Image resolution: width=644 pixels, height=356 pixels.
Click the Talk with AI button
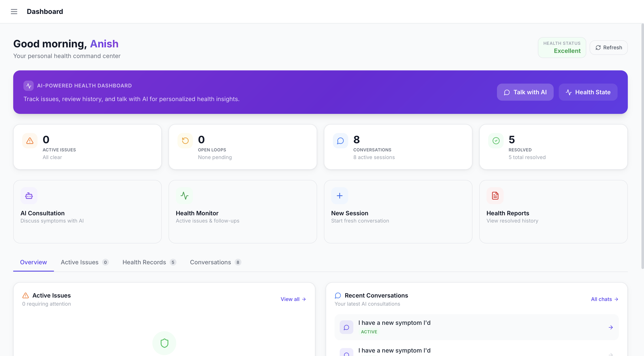coord(525,92)
